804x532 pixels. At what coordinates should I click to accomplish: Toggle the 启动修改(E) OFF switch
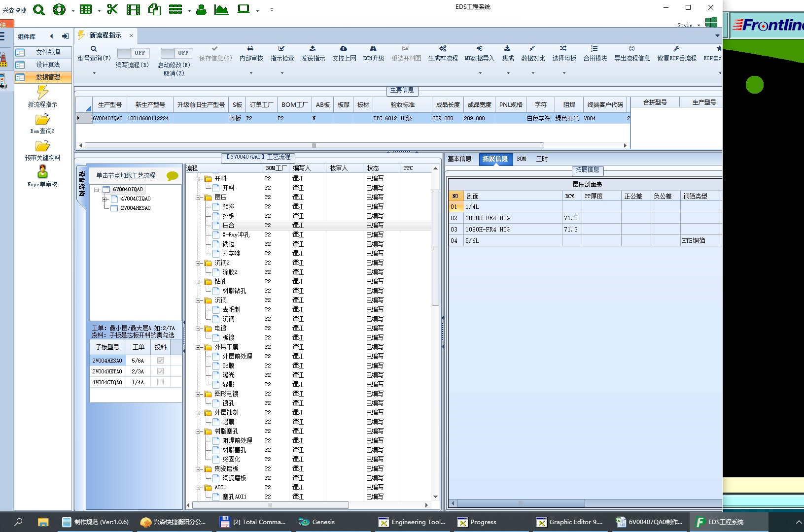point(176,53)
